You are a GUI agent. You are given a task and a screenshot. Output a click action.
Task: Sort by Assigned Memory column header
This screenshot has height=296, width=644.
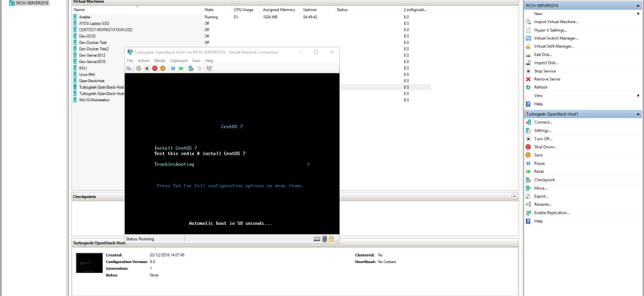[281, 9]
